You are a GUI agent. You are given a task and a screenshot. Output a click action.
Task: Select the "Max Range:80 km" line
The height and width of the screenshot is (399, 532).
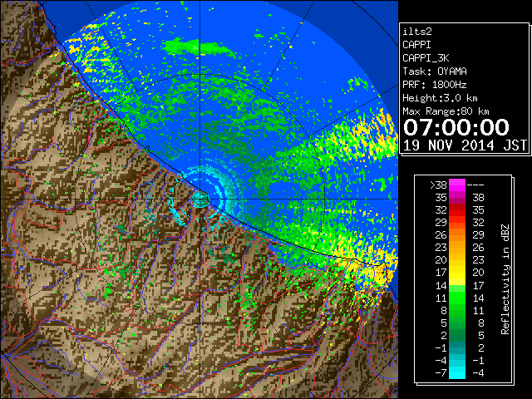446,111
